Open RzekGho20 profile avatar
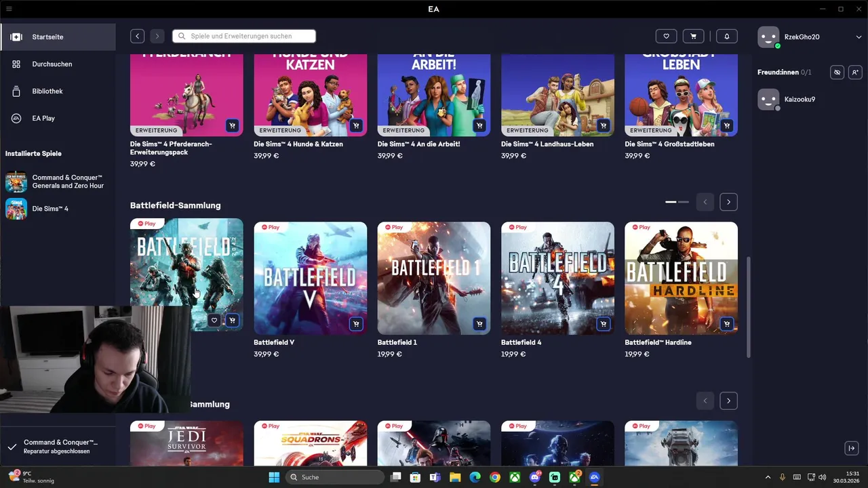 [x=768, y=37]
